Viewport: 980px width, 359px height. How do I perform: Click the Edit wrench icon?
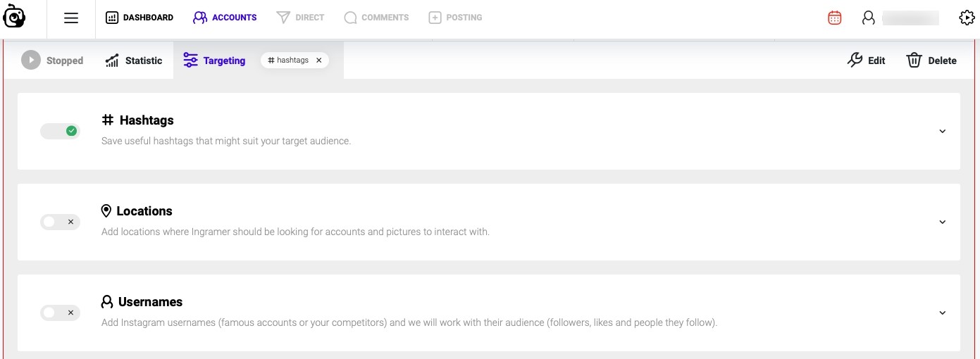click(x=855, y=61)
